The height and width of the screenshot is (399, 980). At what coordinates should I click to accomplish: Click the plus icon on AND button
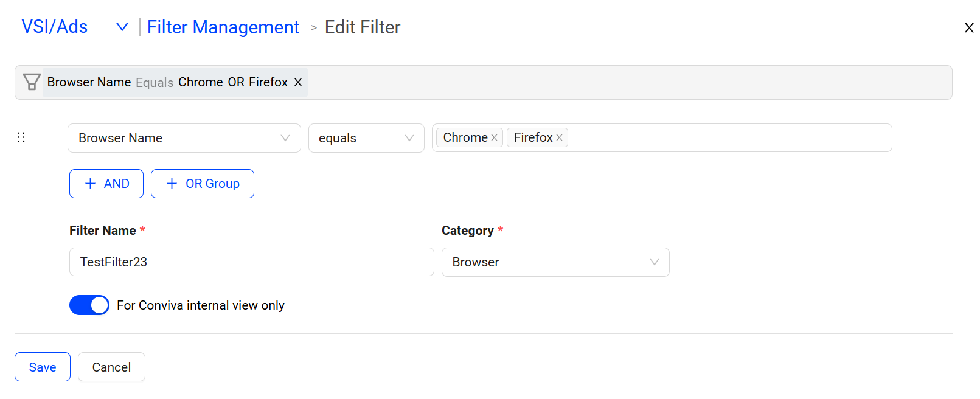pyautogui.click(x=90, y=184)
